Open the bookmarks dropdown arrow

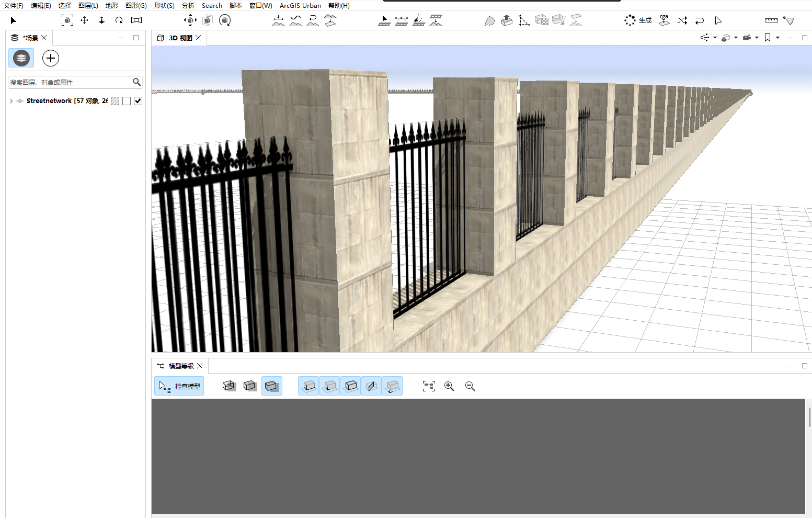click(778, 38)
